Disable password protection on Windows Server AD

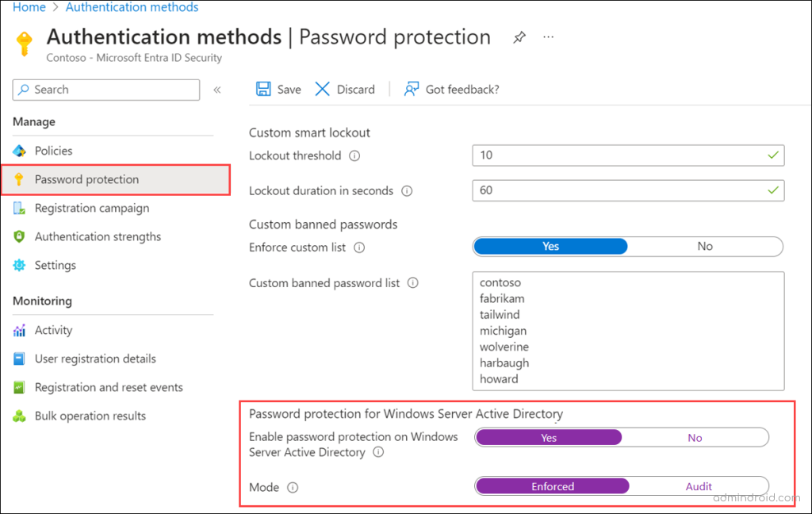[695, 438]
